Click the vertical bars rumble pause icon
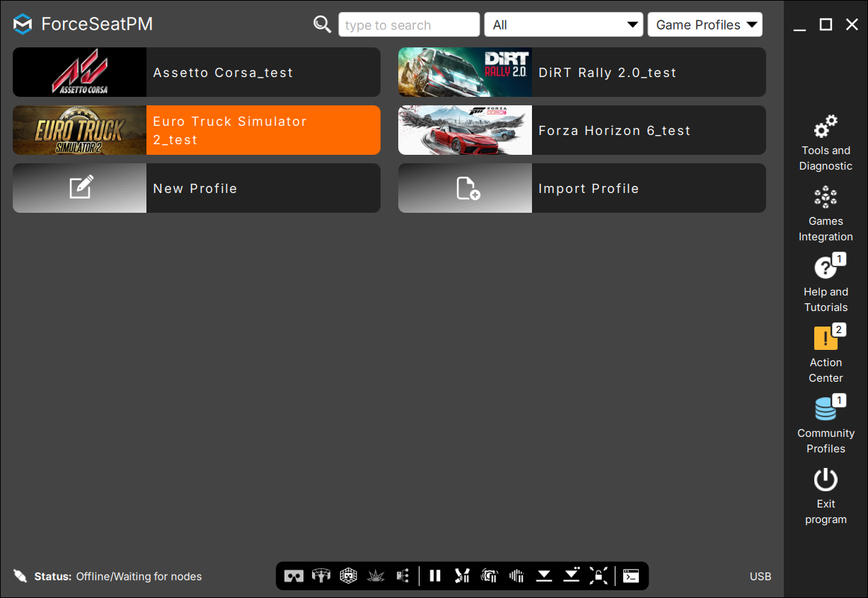Viewport: 868px width, 598px height. pos(516,576)
